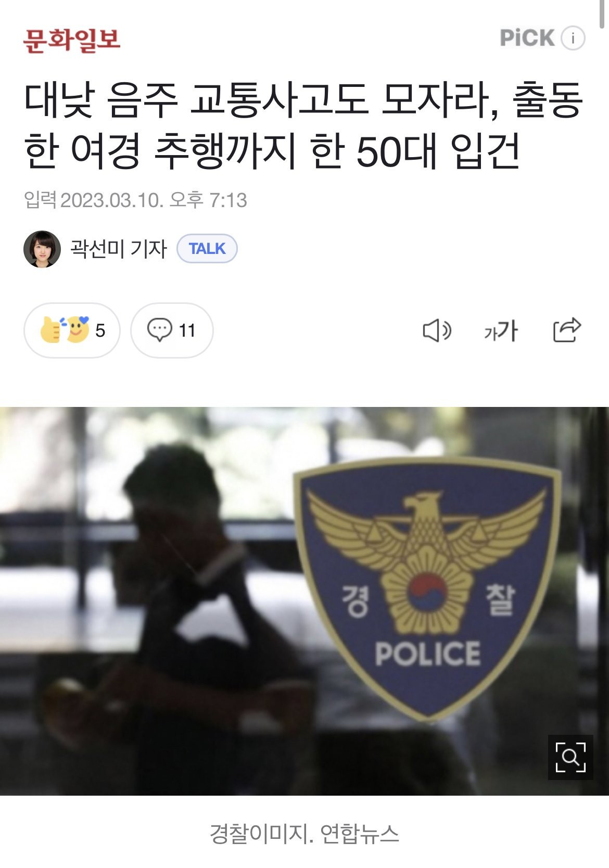
Task: Tap the thumbs-up reaction emoji
Action: click(x=52, y=329)
